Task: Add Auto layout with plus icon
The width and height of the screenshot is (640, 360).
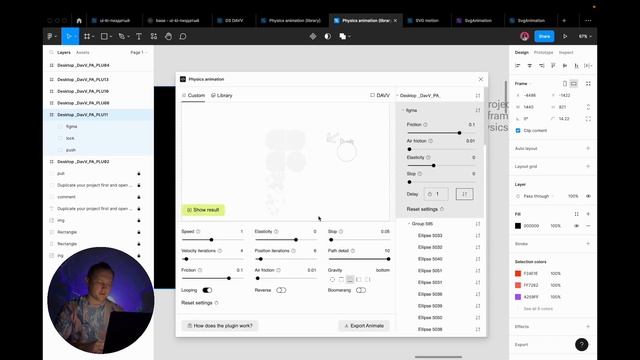Action: point(588,148)
